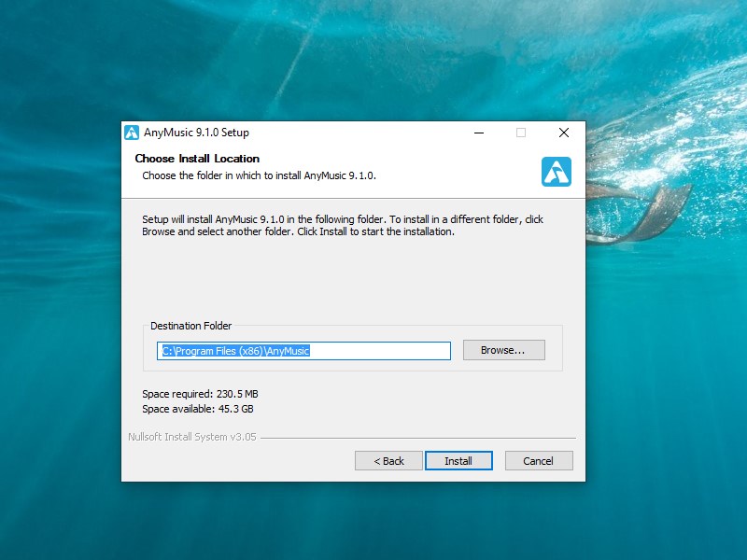Click the large AnyMusic logo in the header
Image resolution: width=747 pixels, height=560 pixels.
tap(556, 172)
